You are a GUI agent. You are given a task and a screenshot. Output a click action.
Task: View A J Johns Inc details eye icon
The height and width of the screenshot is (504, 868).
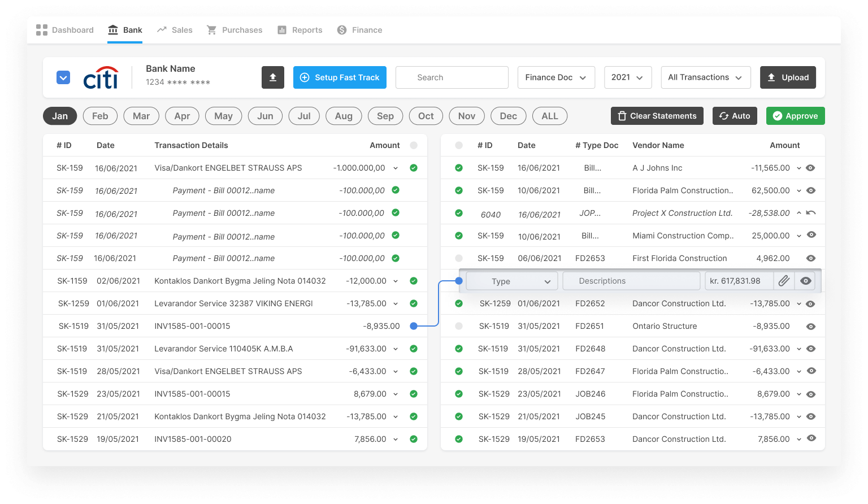click(810, 168)
